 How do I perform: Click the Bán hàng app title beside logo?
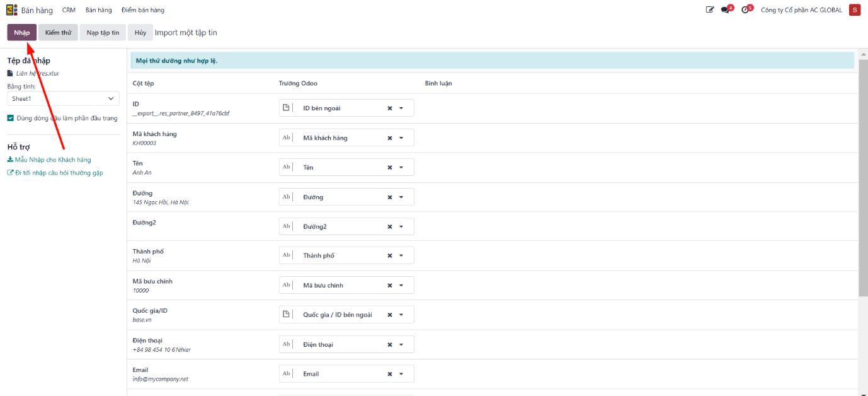click(37, 11)
